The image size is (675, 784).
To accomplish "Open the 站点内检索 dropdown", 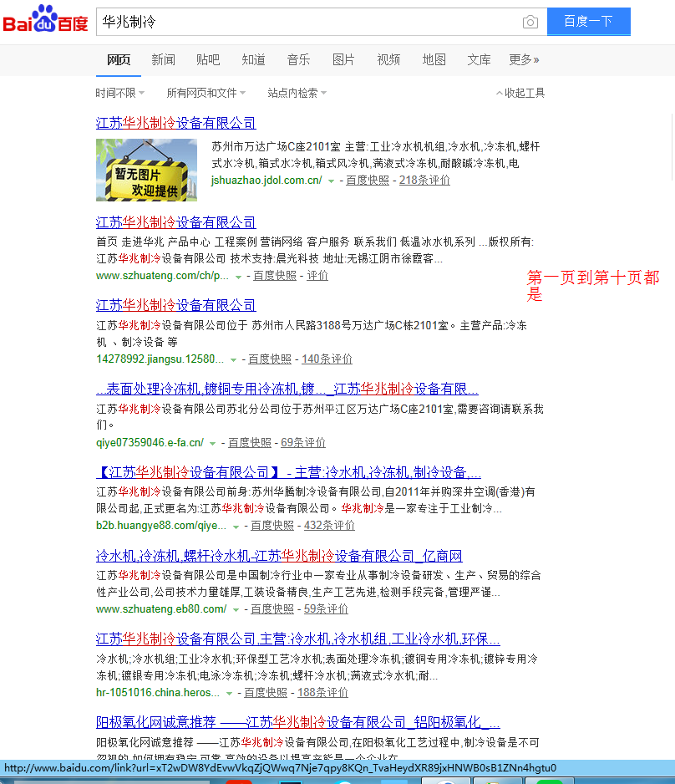I will tap(297, 93).
